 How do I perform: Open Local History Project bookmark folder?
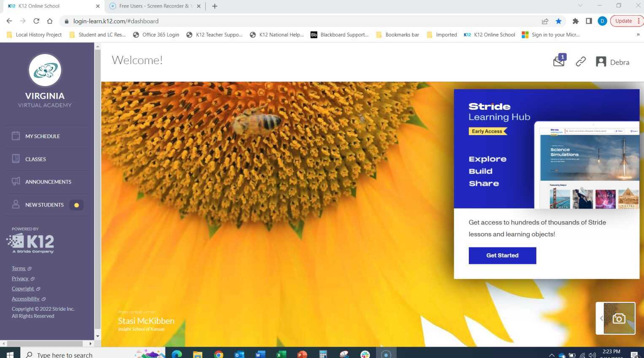tap(34, 35)
